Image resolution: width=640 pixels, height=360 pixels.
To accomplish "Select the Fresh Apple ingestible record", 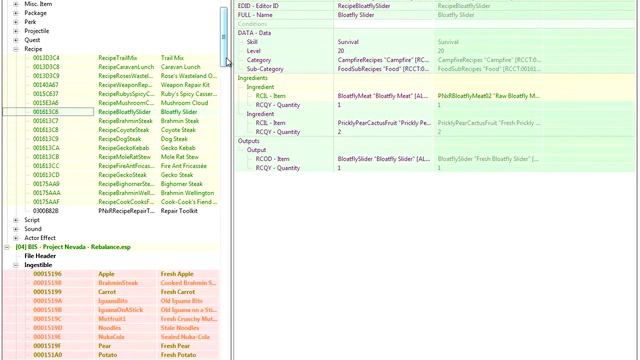I will point(111,274).
